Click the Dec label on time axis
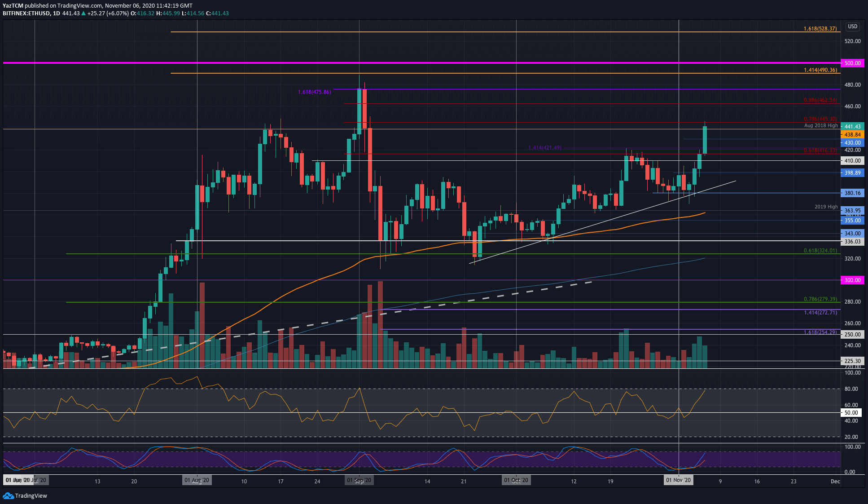 point(835,482)
